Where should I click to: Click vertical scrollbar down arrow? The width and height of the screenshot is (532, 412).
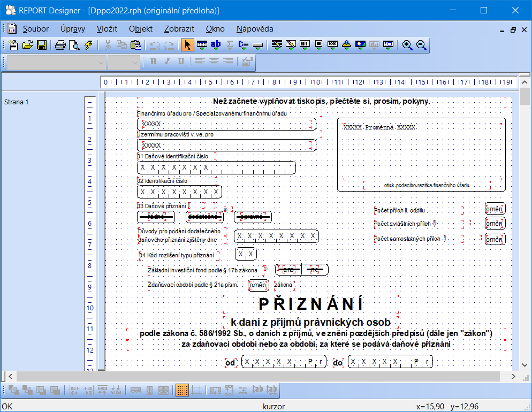tap(525, 365)
